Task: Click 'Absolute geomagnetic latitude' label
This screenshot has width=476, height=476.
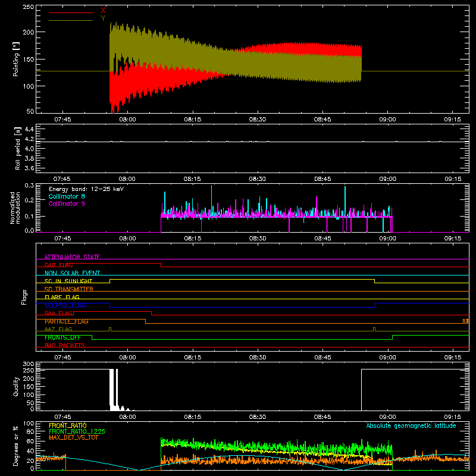Action: click(x=411, y=425)
